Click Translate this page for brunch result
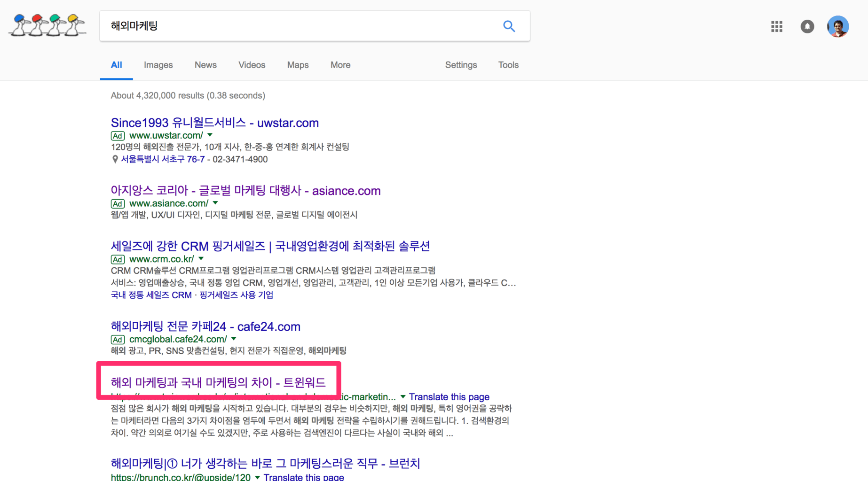 [x=304, y=477]
